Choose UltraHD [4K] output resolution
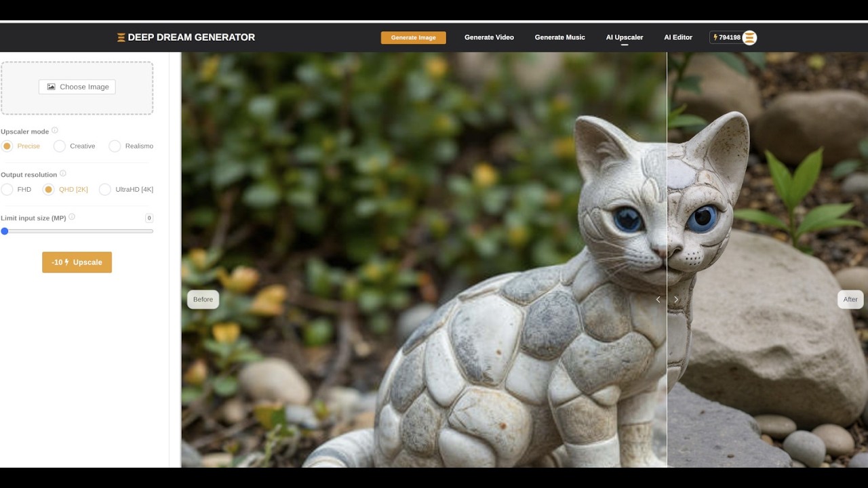 (x=104, y=189)
